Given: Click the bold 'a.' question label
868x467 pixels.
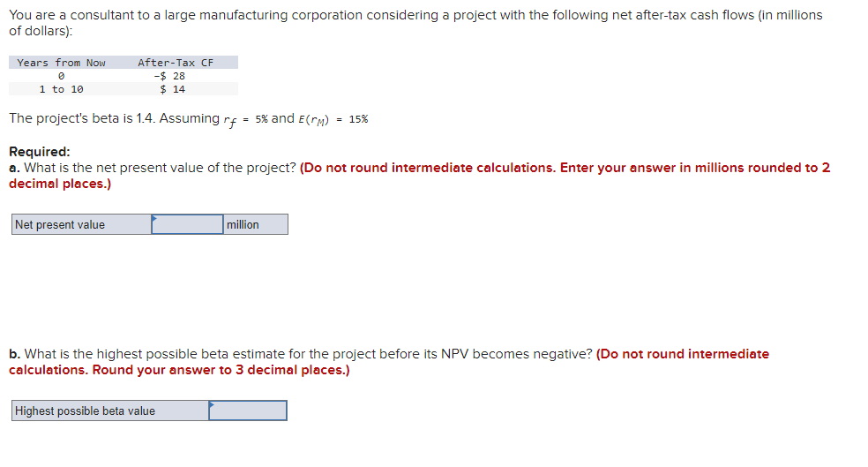Looking at the screenshot, I should [14, 168].
